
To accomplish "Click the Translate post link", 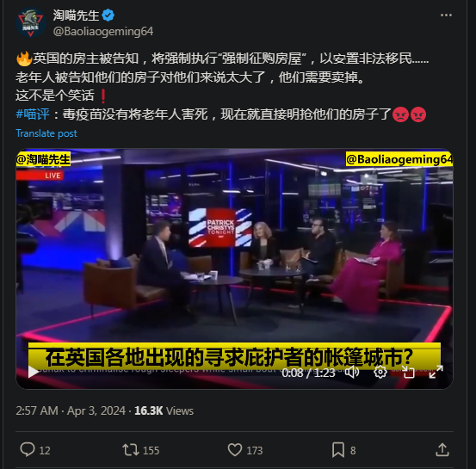I will pyautogui.click(x=46, y=133).
